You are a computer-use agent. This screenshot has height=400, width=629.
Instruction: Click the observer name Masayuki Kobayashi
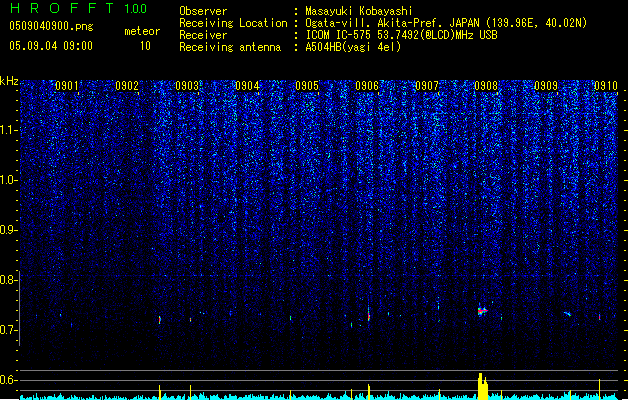359,11
